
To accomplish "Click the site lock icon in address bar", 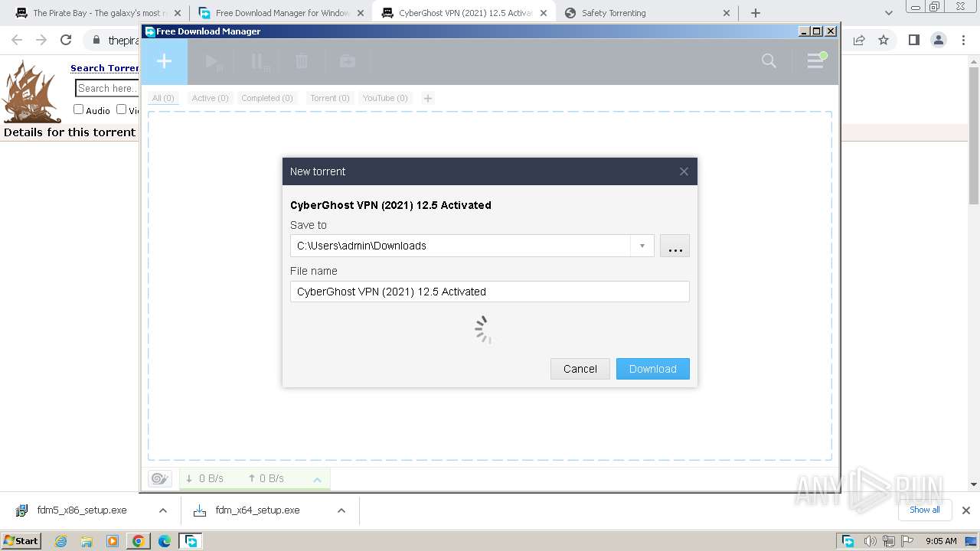I will coord(96,40).
